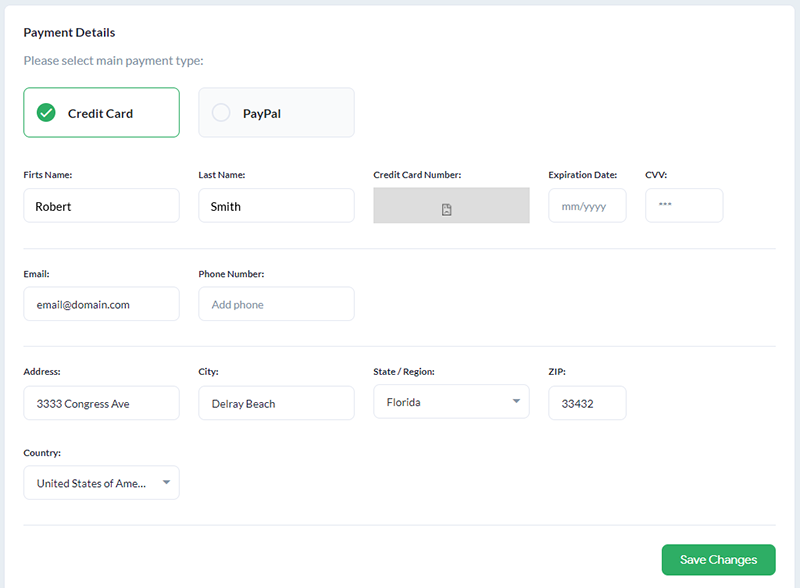Click the Add phone number field

point(276,304)
